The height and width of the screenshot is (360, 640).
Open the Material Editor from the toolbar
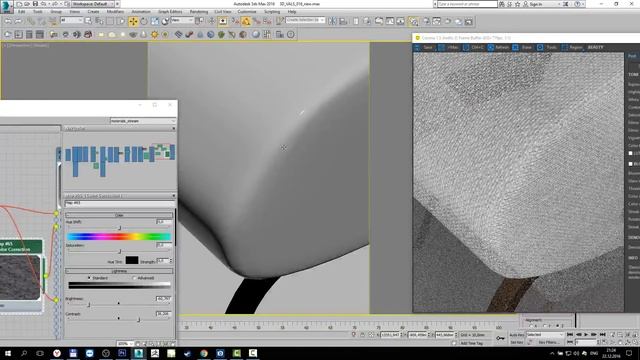413,21
